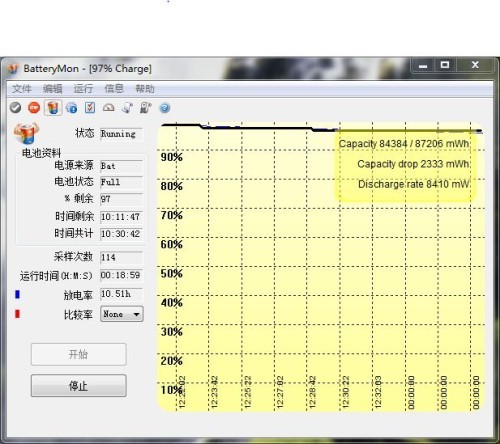Image resolution: width=500 pixels, height=444 pixels.
Task: Open the 文件 menu
Action: (x=22, y=89)
